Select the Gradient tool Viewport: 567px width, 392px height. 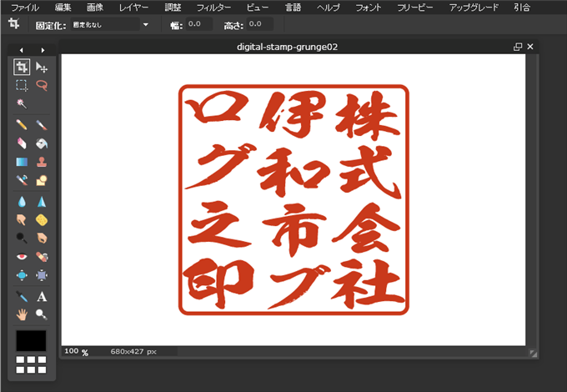tap(22, 162)
